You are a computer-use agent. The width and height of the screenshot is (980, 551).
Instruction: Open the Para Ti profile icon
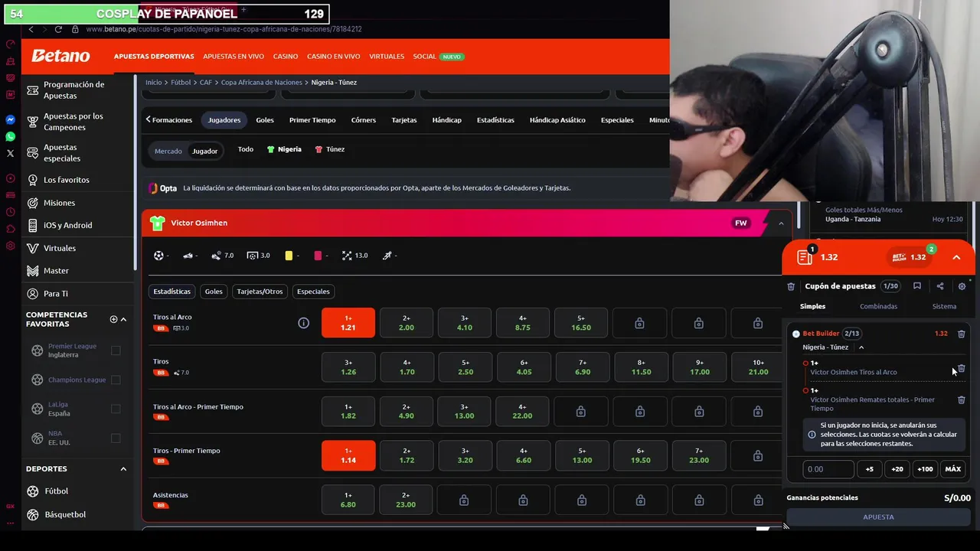pos(32,294)
